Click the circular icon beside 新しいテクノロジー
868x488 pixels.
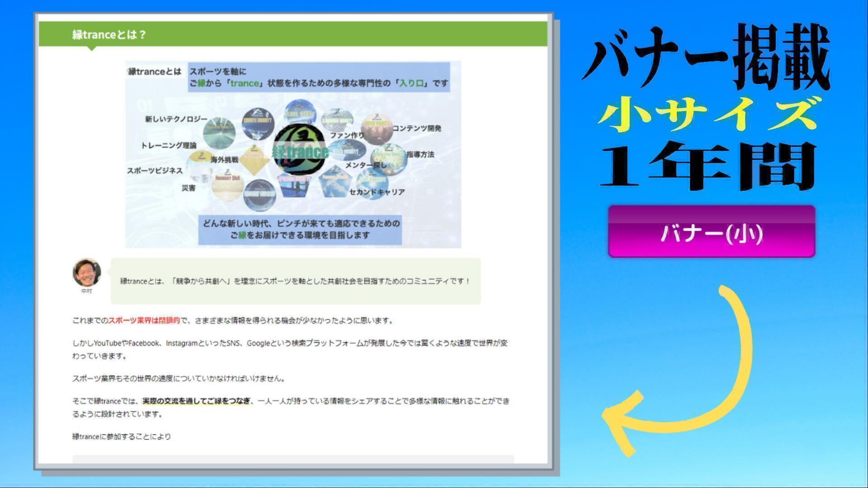219,132
